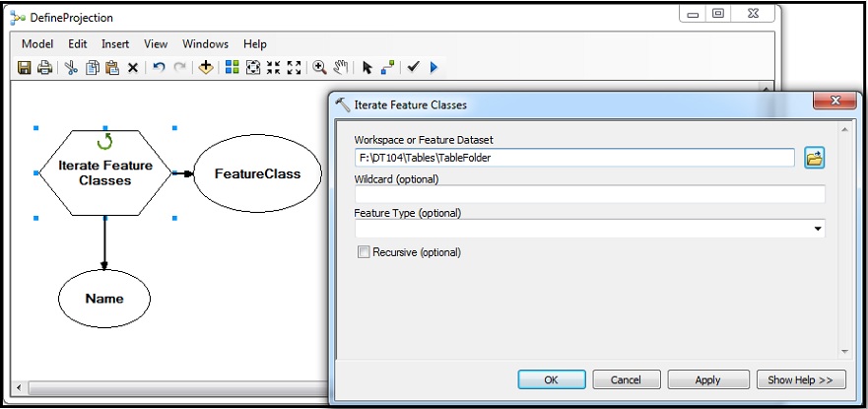Choose the Pan hand tool
This screenshot has height=409, width=868.
340,68
